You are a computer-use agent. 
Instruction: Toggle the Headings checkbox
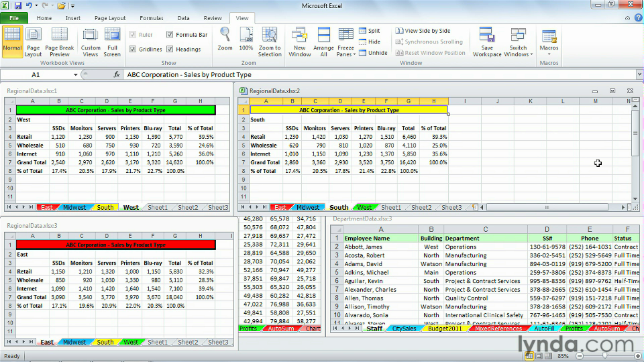pyautogui.click(x=170, y=49)
